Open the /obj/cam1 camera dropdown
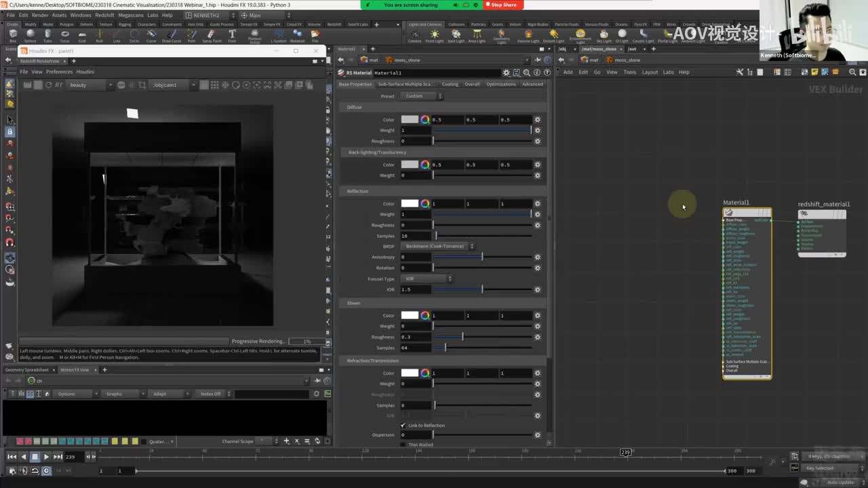 [173, 85]
